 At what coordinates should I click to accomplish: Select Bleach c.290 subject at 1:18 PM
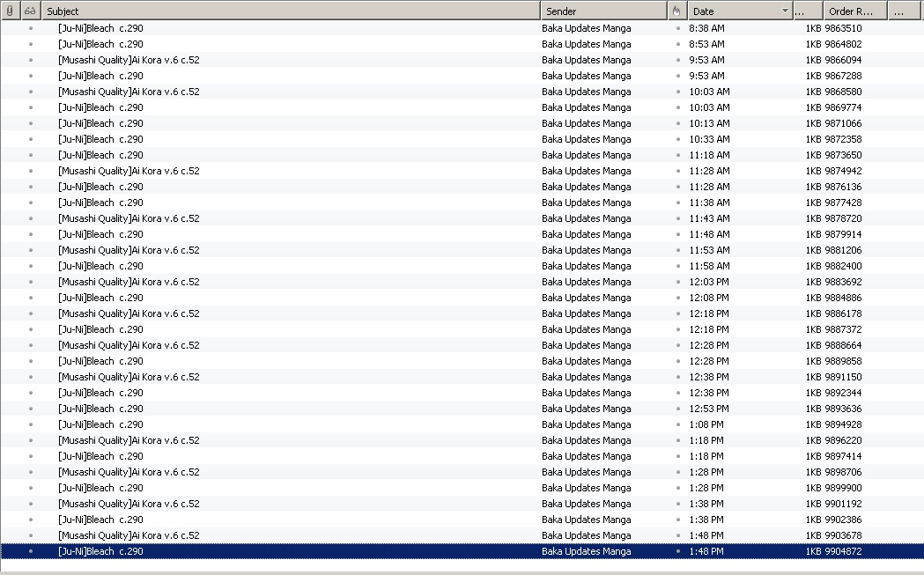pyautogui.click(x=100, y=457)
